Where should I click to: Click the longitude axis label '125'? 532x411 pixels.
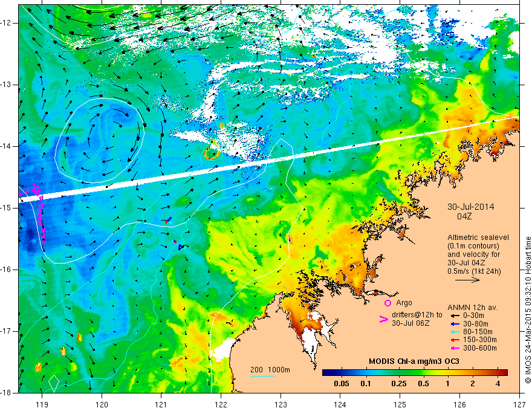point(400,404)
